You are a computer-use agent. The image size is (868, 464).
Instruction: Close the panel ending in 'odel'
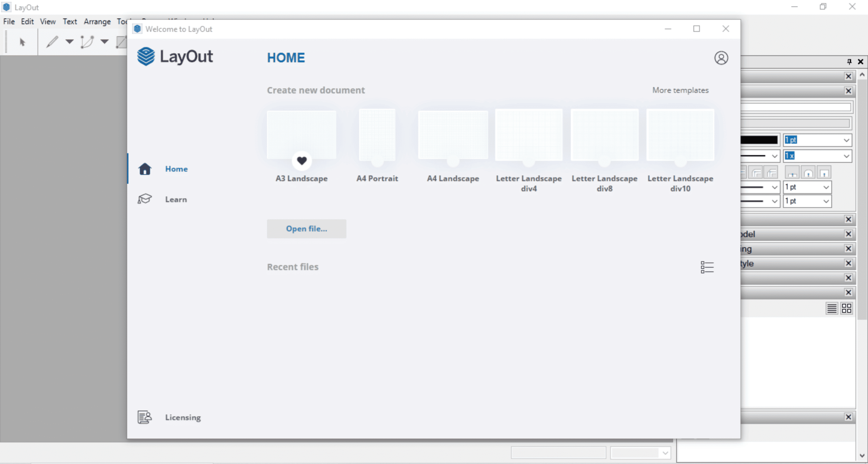848,234
